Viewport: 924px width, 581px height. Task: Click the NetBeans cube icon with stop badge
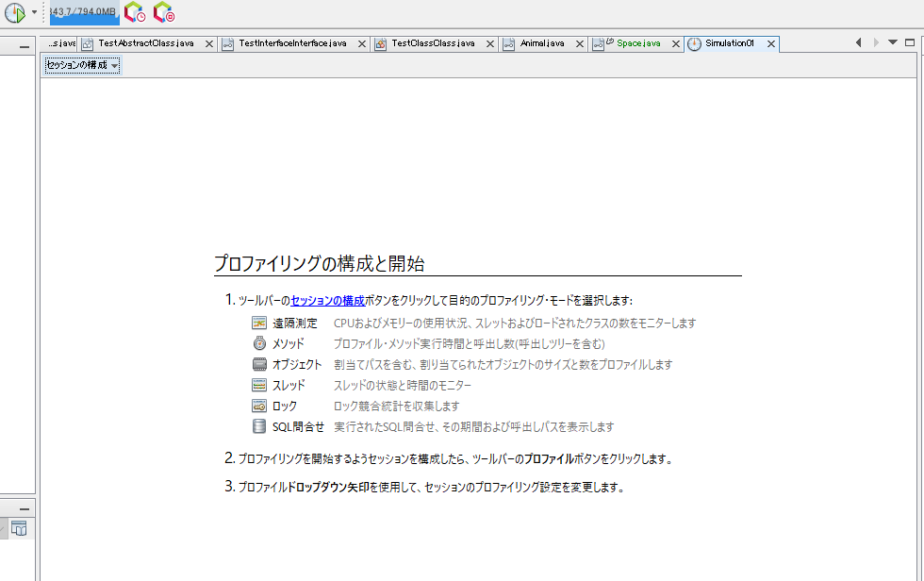[164, 11]
